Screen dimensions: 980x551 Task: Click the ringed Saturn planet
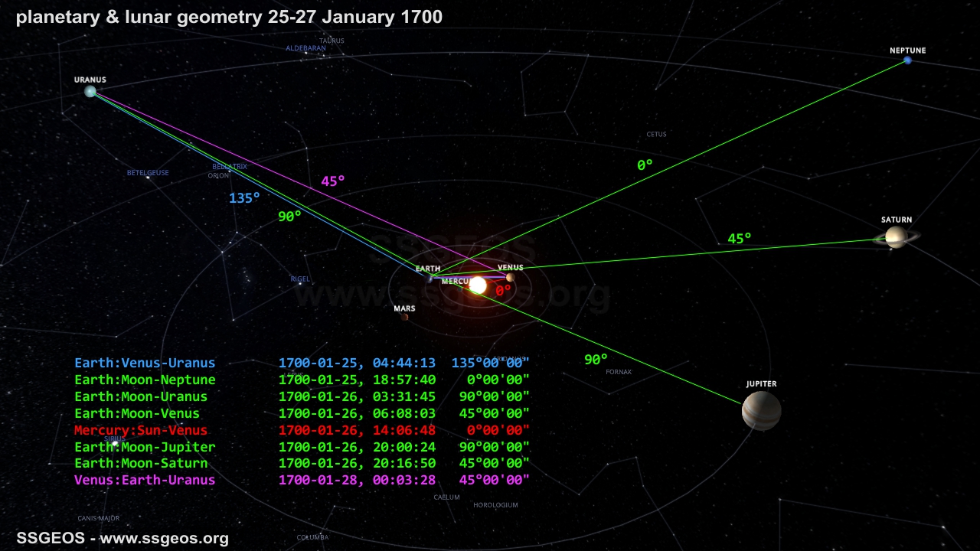pos(895,237)
